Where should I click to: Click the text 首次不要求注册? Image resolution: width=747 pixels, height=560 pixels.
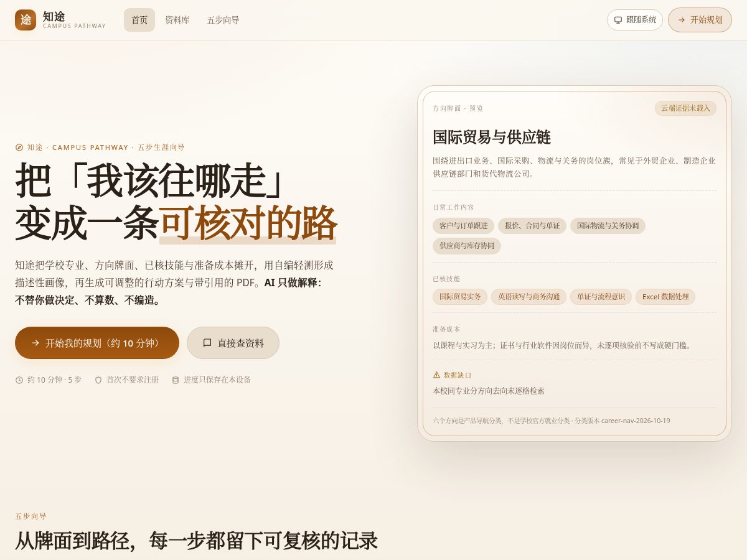pos(133,380)
